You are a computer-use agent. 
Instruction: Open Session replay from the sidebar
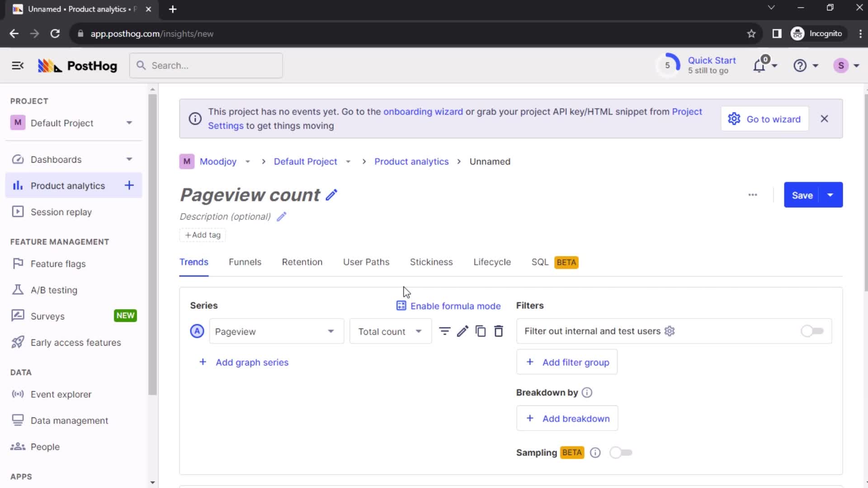coord(61,211)
